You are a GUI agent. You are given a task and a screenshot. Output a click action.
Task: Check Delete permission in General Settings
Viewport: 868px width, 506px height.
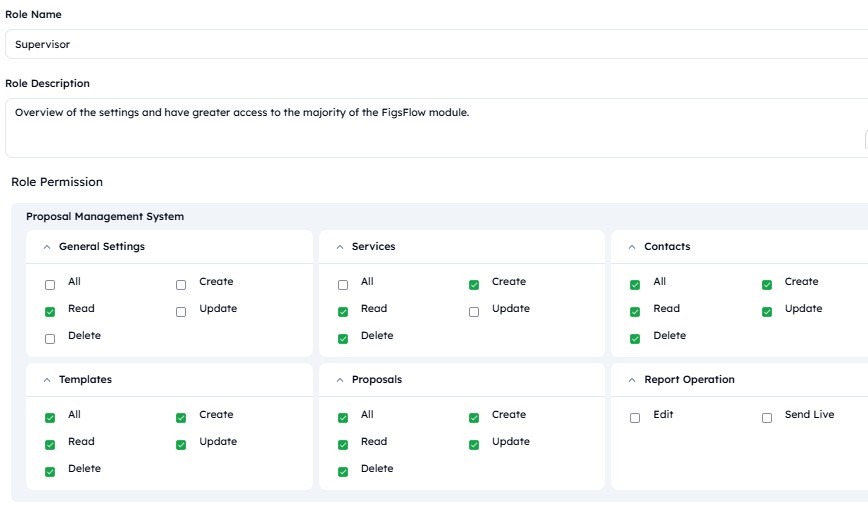tap(50, 339)
